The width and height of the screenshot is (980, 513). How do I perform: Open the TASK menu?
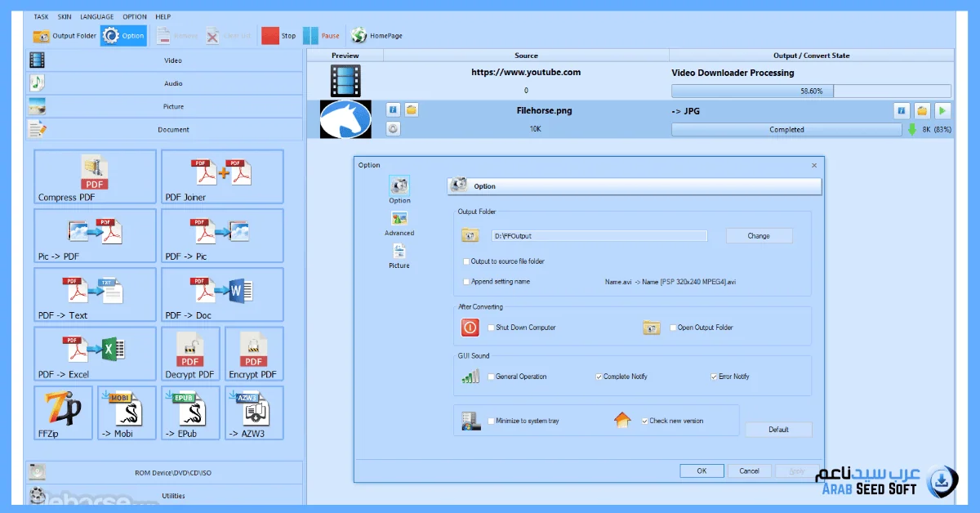pyautogui.click(x=41, y=16)
